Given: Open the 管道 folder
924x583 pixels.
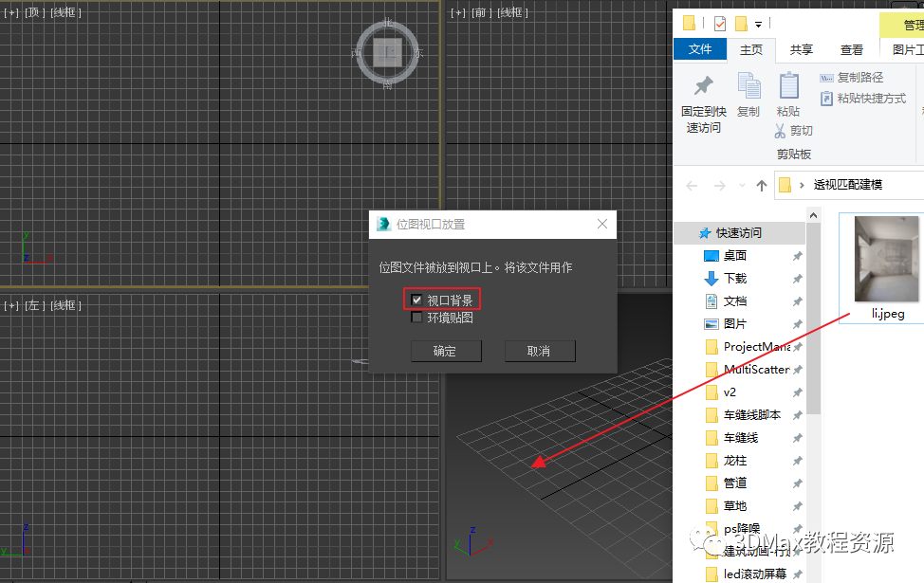Looking at the screenshot, I should coord(735,483).
